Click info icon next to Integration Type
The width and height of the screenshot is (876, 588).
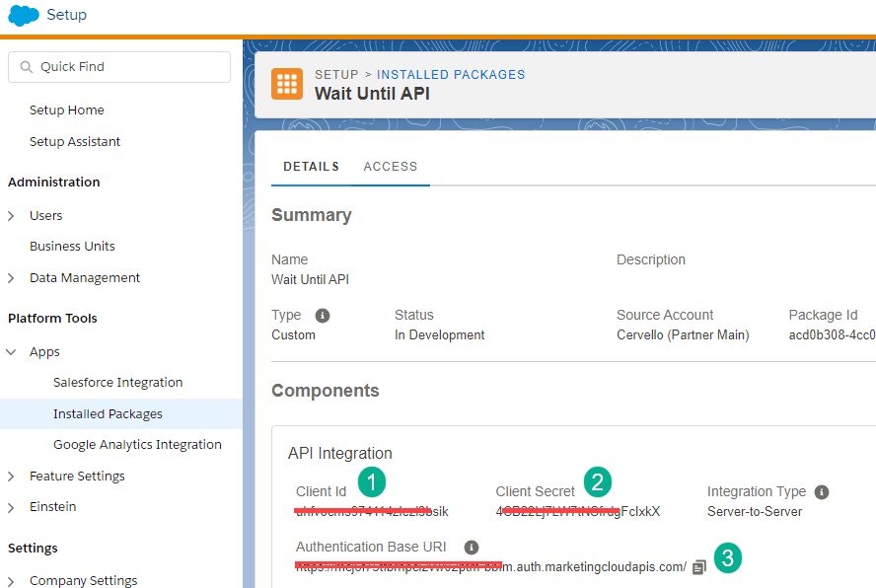click(x=822, y=492)
